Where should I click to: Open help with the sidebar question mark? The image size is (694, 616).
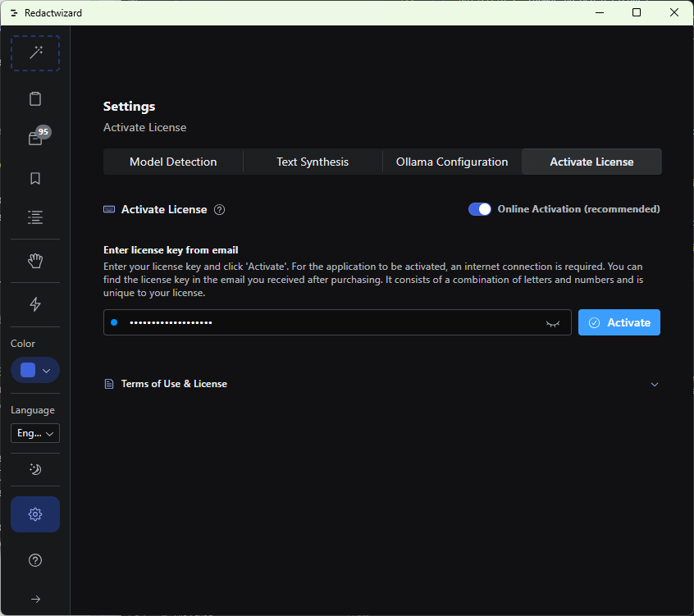pyautogui.click(x=35, y=560)
